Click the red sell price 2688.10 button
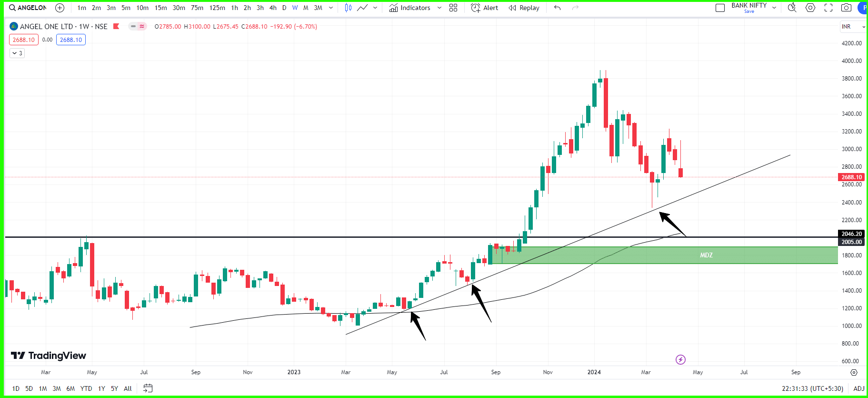 [24, 40]
